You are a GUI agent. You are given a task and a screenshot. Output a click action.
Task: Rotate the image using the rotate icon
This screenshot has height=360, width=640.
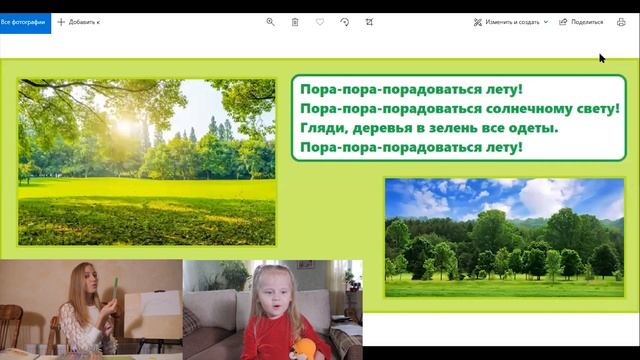[x=344, y=22]
